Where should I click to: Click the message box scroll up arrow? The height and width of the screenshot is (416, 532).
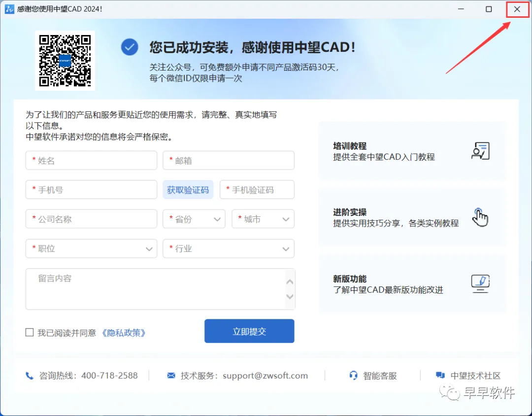point(290,282)
